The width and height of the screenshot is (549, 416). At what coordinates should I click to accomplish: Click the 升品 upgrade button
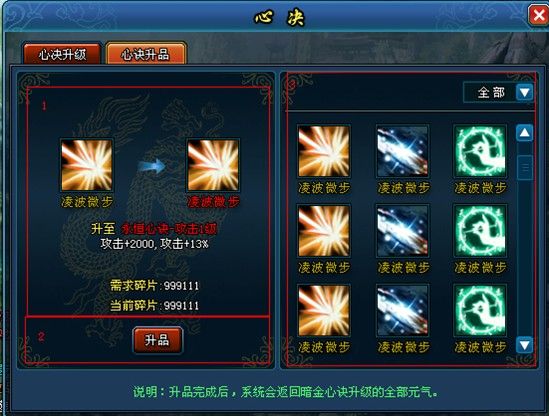point(158,340)
